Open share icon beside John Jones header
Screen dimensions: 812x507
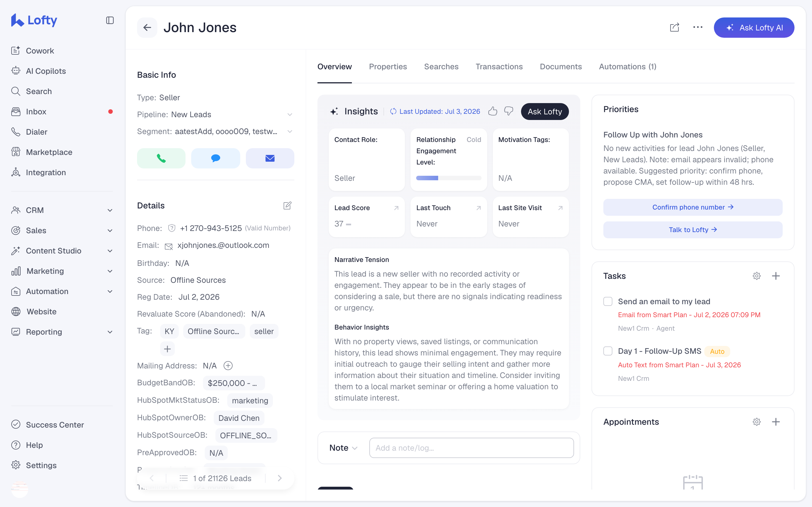click(674, 28)
